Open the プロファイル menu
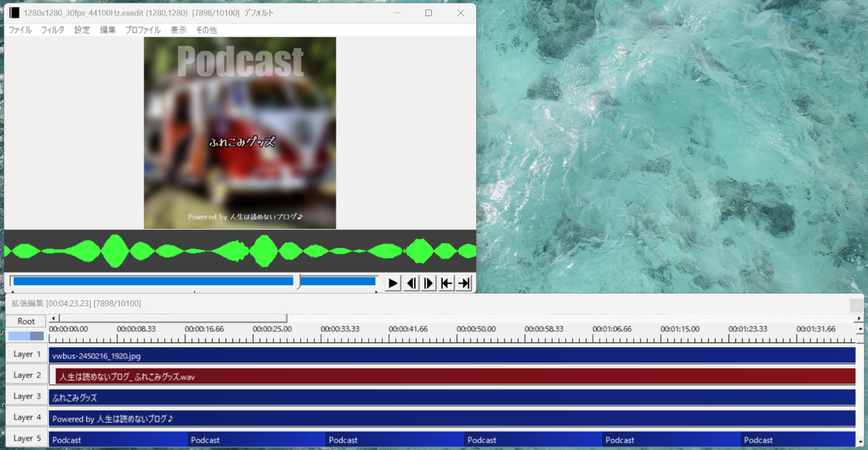 coord(143,30)
